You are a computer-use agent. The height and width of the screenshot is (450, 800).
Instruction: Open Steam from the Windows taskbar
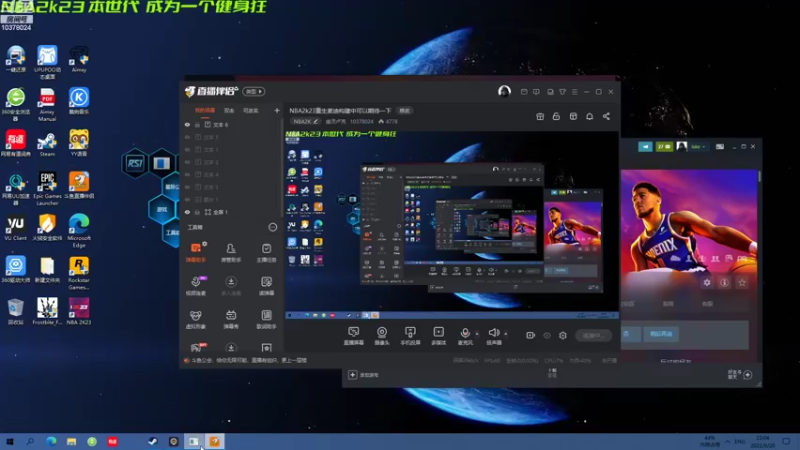point(153,441)
